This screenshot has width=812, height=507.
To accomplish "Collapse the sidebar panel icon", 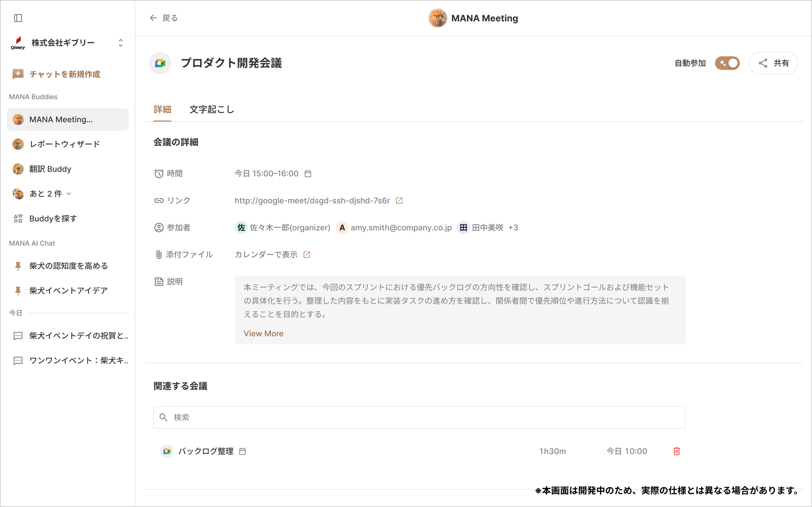I will [x=18, y=18].
